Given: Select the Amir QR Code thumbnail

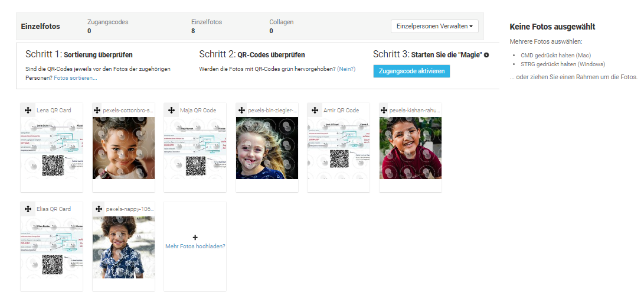Looking at the screenshot, I should 338,148.
